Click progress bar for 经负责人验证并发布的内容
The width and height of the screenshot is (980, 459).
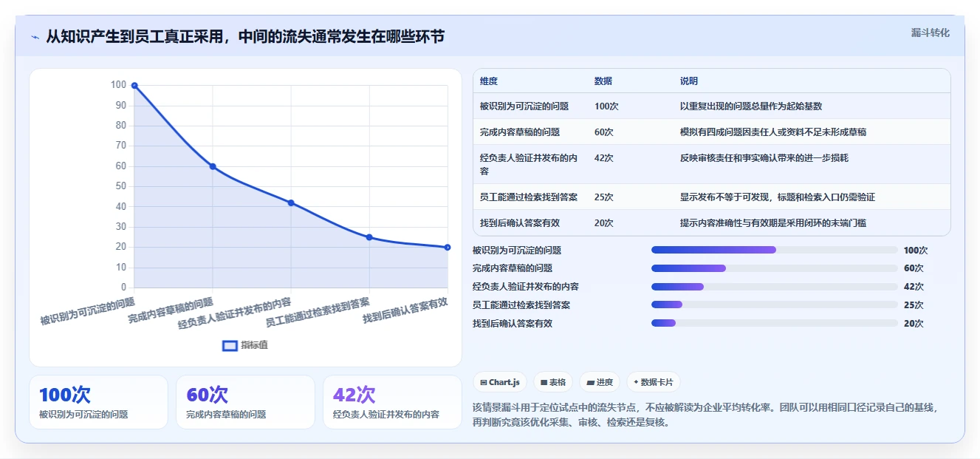coord(775,287)
